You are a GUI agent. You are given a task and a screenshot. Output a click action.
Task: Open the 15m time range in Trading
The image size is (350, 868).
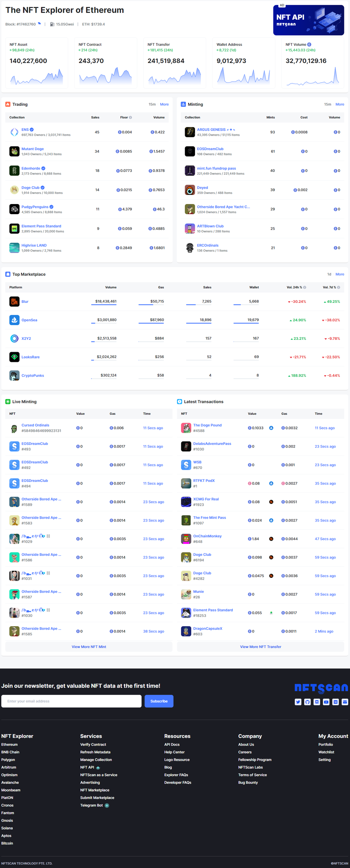coord(152,104)
